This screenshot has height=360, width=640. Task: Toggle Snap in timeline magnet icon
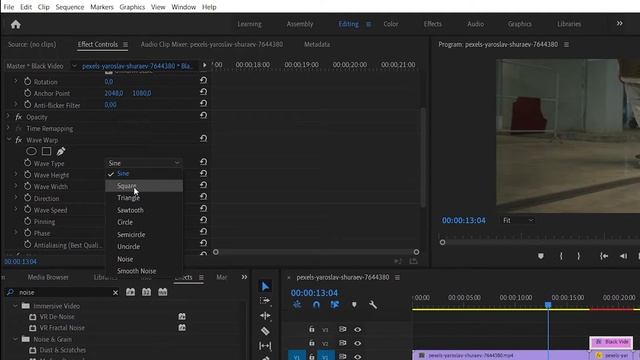pyautogui.click(x=316, y=304)
